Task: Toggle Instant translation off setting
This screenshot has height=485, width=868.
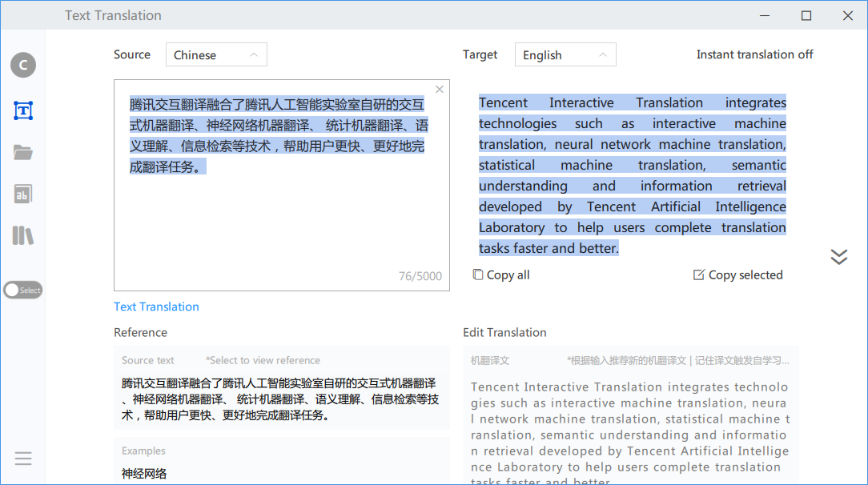Action: point(754,54)
